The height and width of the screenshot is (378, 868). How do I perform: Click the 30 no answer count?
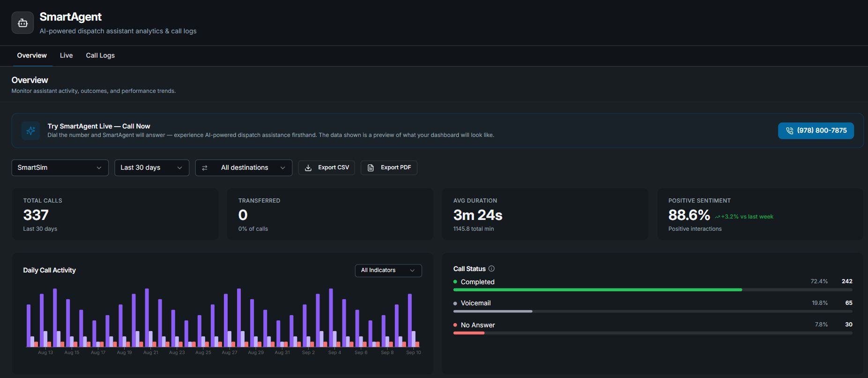[849, 325]
